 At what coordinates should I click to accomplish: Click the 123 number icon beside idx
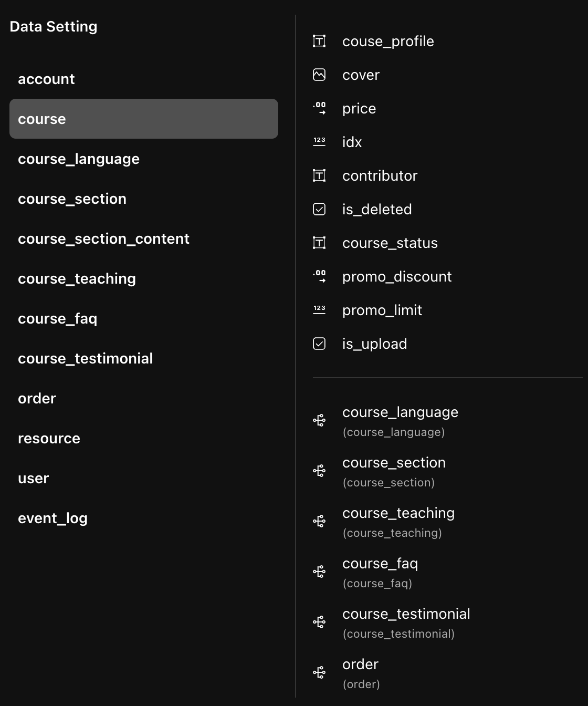[x=319, y=142]
